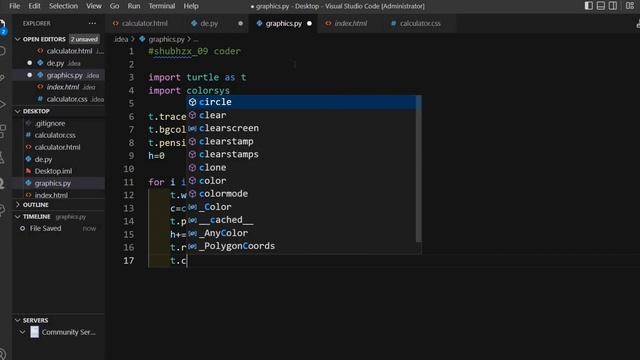The width and height of the screenshot is (640, 360).
Task: Open de.py in Desktop folder
Action: coord(59,159)
